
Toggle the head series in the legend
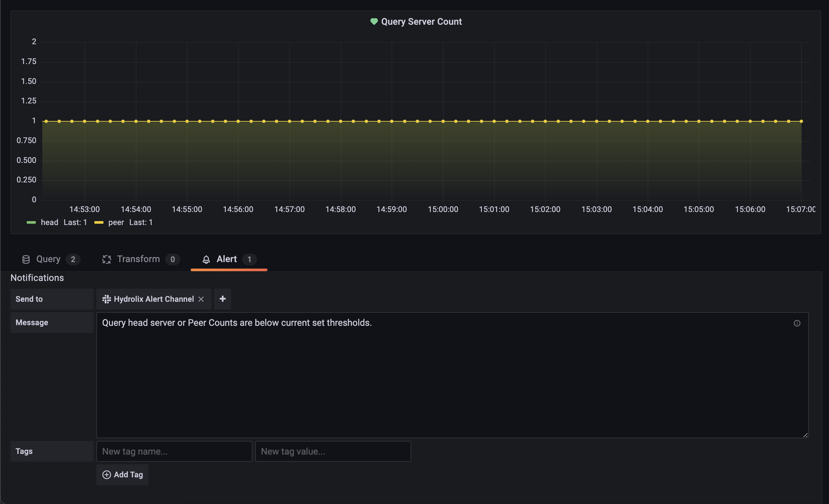click(x=49, y=222)
